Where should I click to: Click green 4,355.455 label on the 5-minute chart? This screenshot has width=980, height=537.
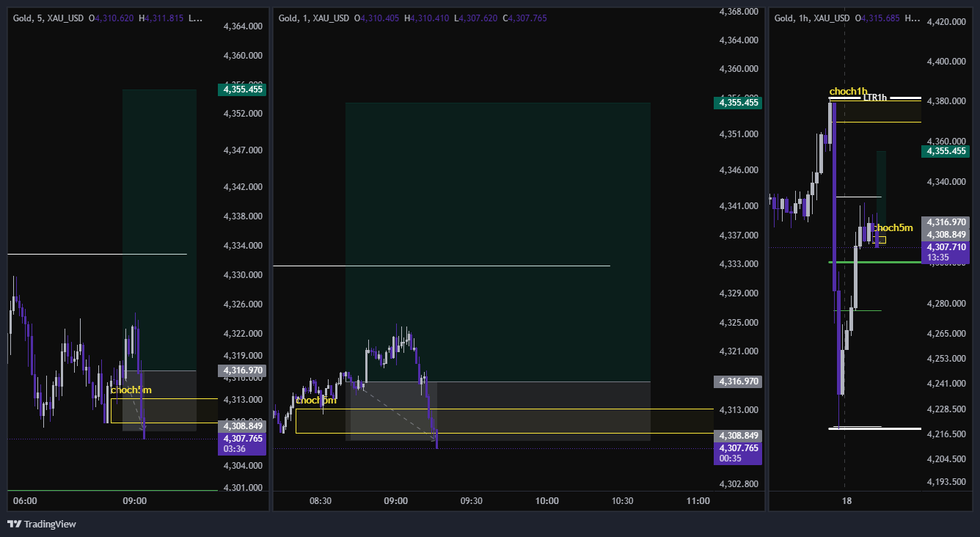(241, 89)
